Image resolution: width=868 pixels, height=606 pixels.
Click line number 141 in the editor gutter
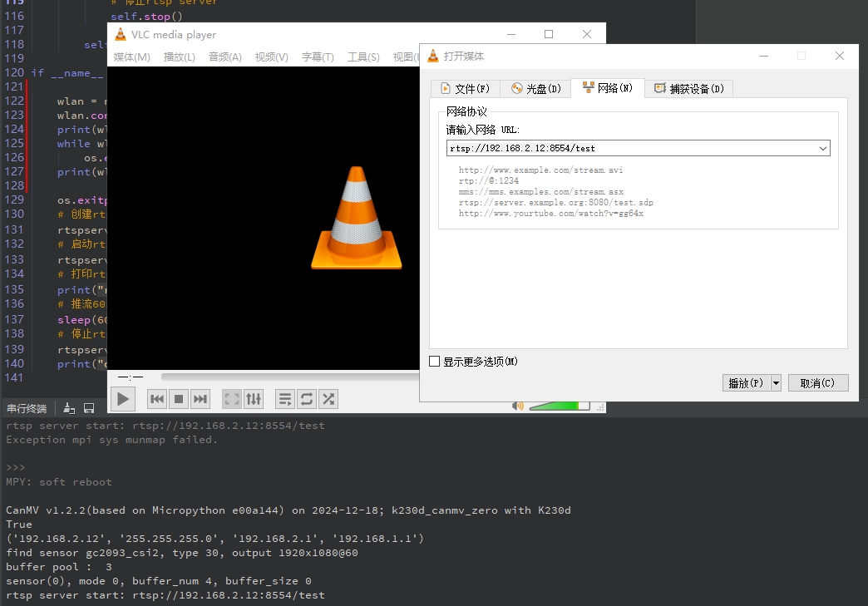[14, 377]
